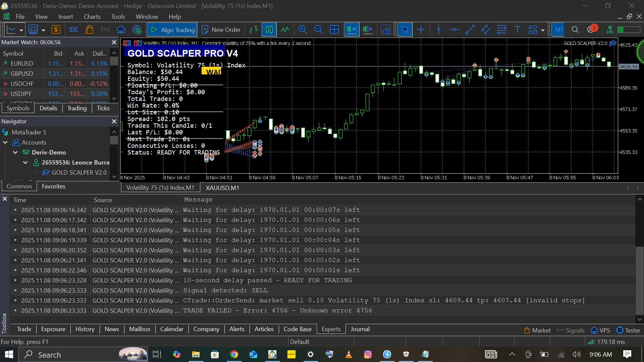
Task: Select the M1 timeframe button
Action: [559, 29]
